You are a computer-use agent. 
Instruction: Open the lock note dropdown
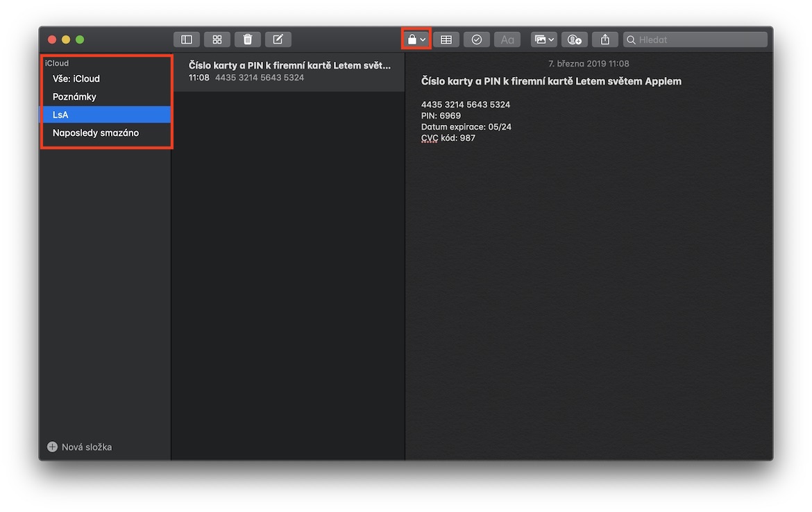[x=416, y=40]
